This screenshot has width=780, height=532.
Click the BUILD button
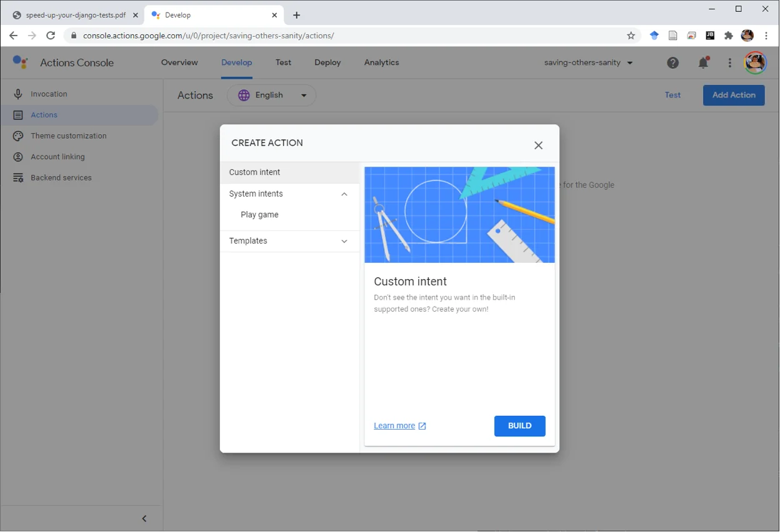(x=519, y=426)
